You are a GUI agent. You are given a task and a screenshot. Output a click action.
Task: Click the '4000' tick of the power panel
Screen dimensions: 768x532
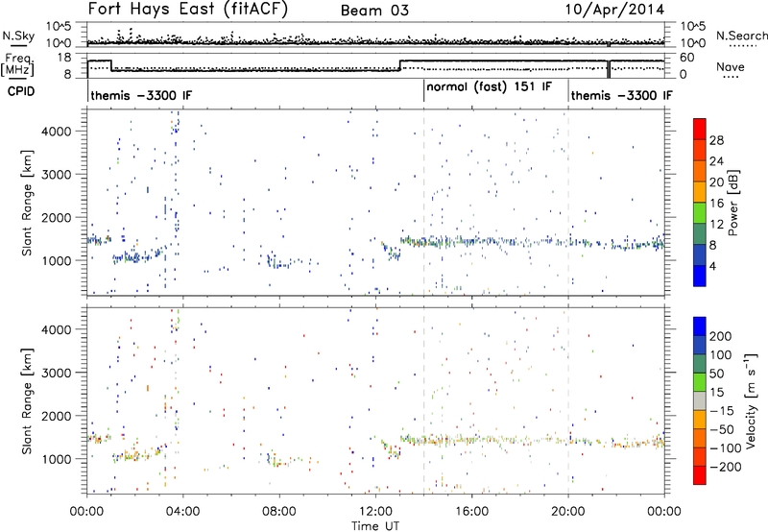tap(56, 132)
